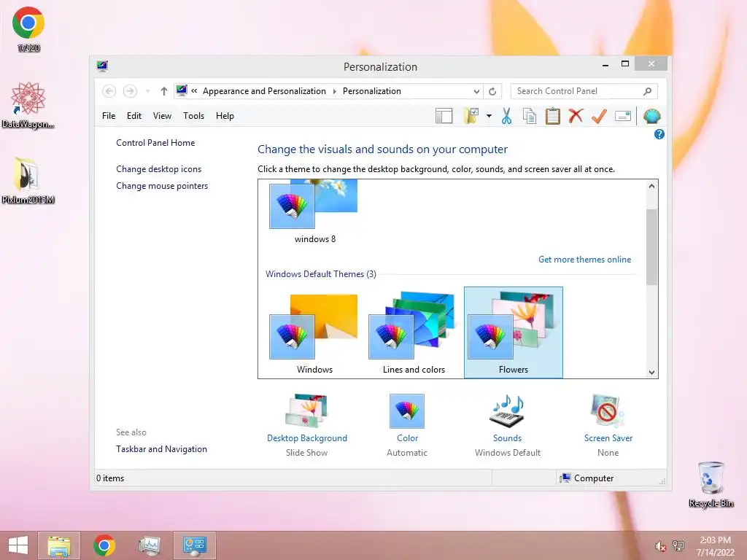Click the Rename toolbar icon

(x=623, y=116)
